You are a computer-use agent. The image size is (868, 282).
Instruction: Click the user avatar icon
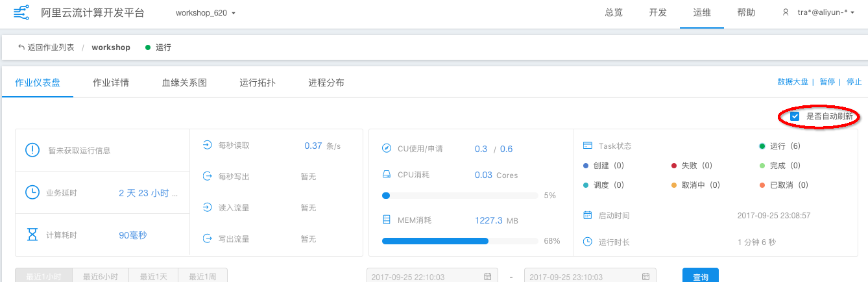(x=786, y=12)
